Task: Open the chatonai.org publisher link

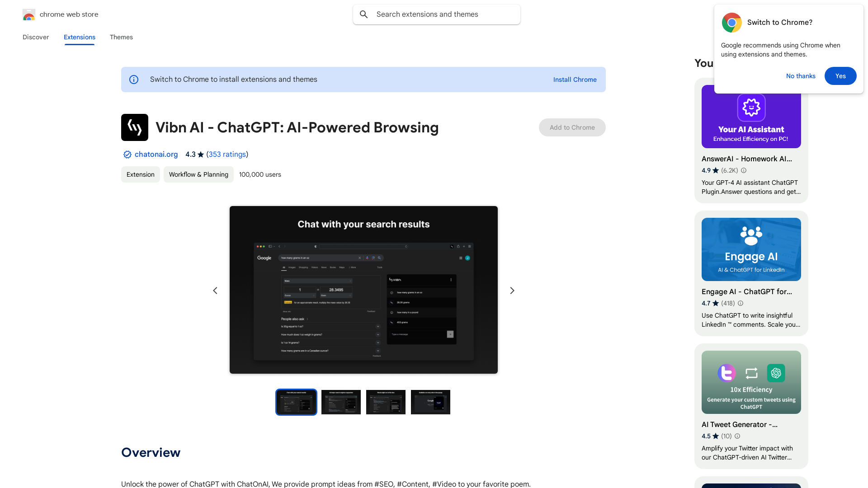Action: [156, 155]
